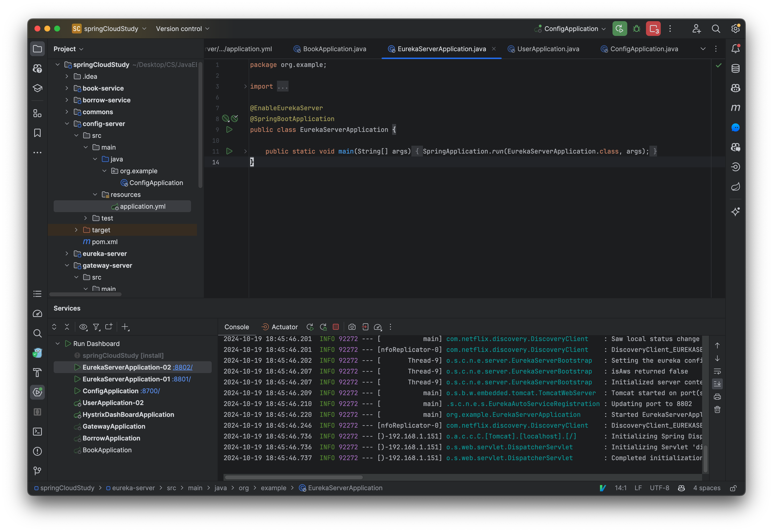The height and width of the screenshot is (532, 773).
Task: Open the Maven tool window
Action: click(x=736, y=108)
